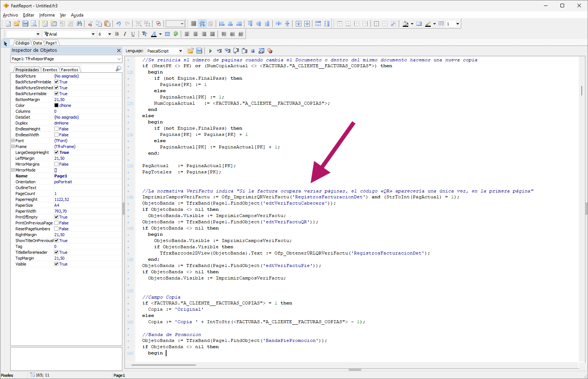Click the breakpoint toggle red icon
Viewport: 588px width, 379px height.
[x=270, y=51]
